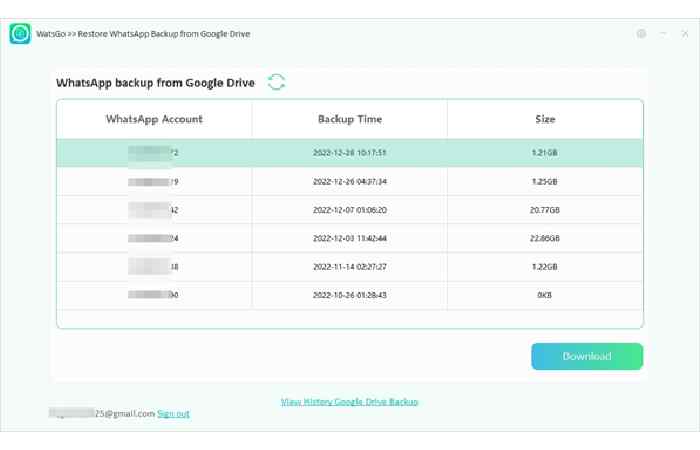Select backup dated 2022-12-07

[x=350, y=210]
